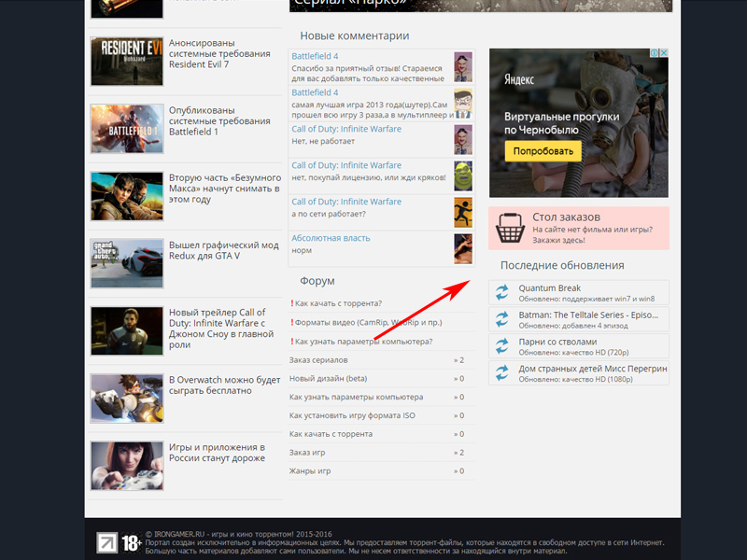The height and width of the screenshot is (560, 747).
Task: Open Call of Duty link above 'нет, покупай лицензию'
Action: 346,165
